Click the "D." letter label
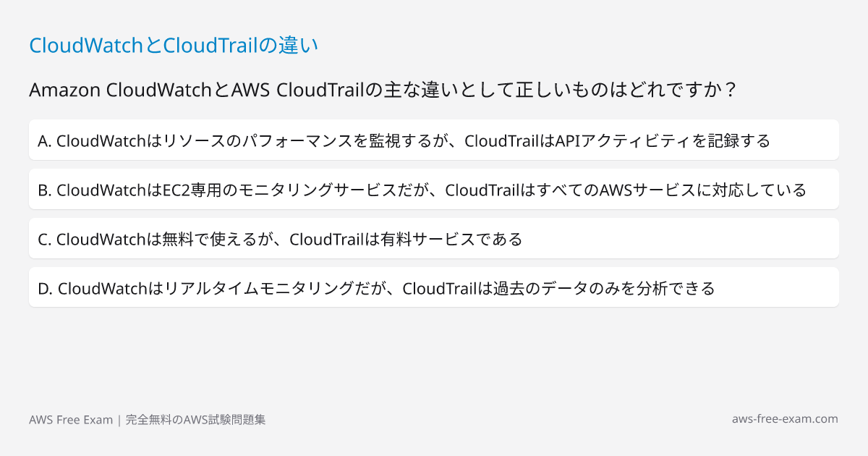Image resolution: width=868 pixels, height=456 pixels. pyautogui.click(x=45, y=288)
